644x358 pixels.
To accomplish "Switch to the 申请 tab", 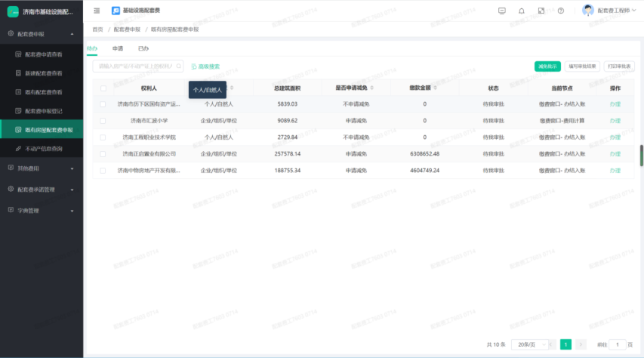I will pyautogui.click(x=118, y=48).
